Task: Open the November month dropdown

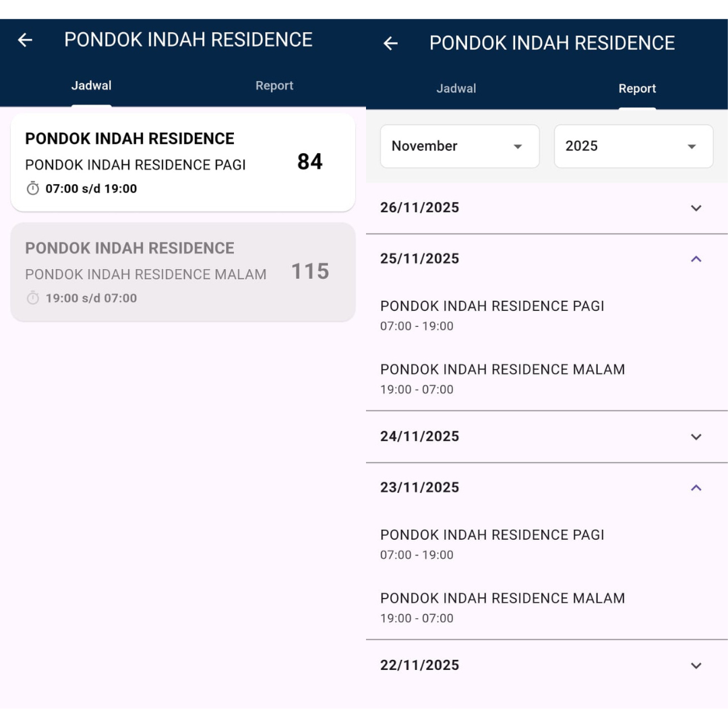Action: point(460,146)
